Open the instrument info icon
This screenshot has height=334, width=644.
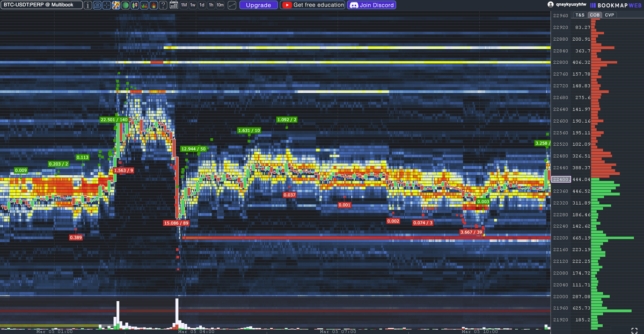point(87,5)
